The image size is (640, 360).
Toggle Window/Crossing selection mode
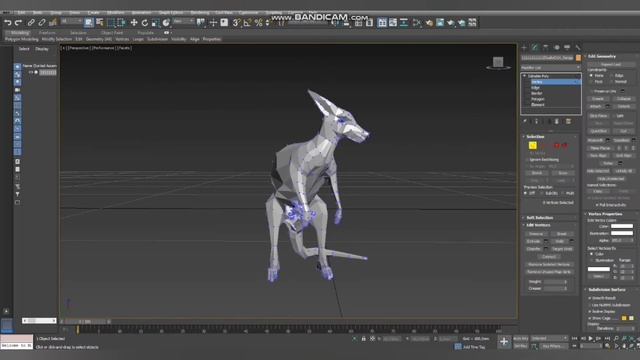click(121, 23)
